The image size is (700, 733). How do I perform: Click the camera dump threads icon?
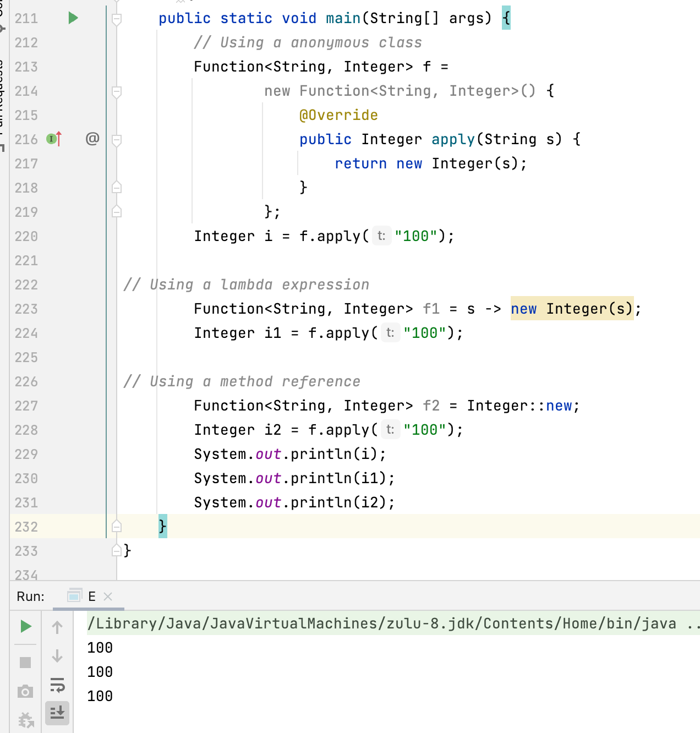tap(25, 691)
